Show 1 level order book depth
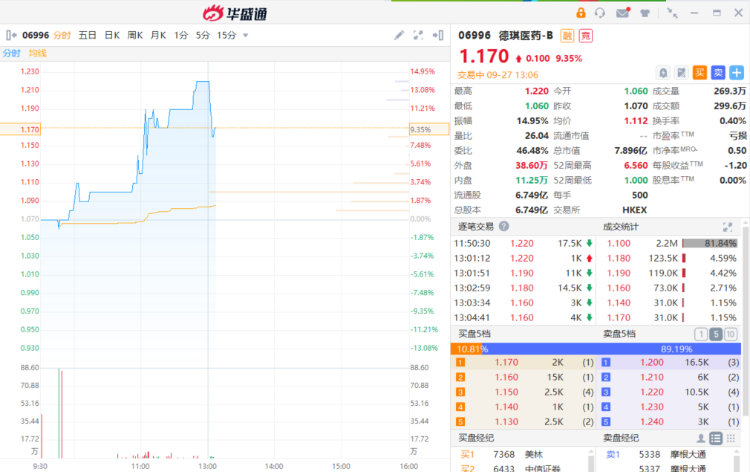Image resolution: width=750 pixels, height=472 pixels. pos(701,334)
